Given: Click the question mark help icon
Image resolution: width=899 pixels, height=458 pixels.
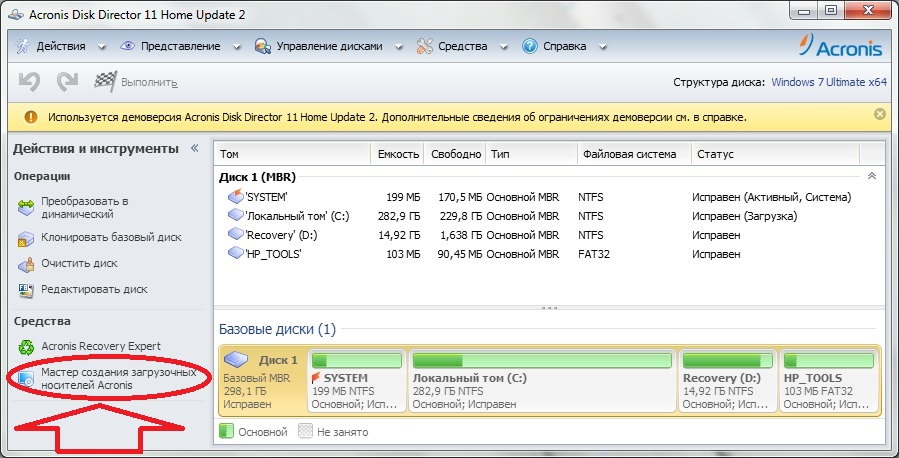Looking at the screenshot, I should (x=530, y=46).
